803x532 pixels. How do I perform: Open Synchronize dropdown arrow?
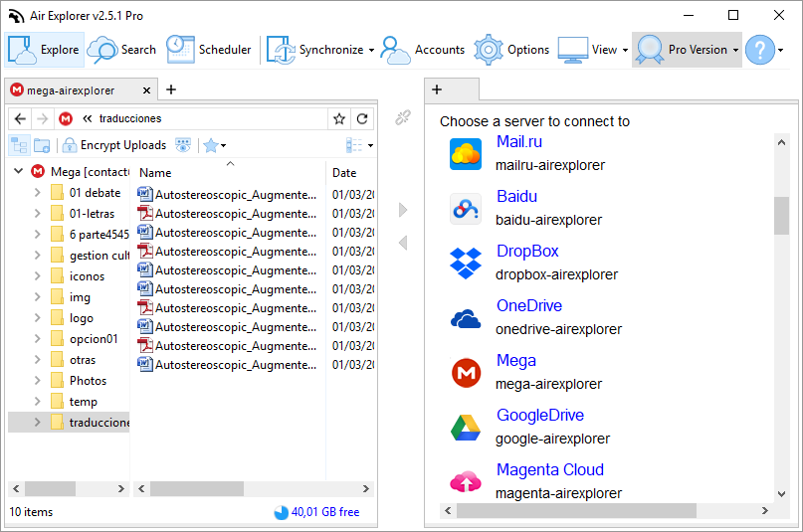point(371,50)
